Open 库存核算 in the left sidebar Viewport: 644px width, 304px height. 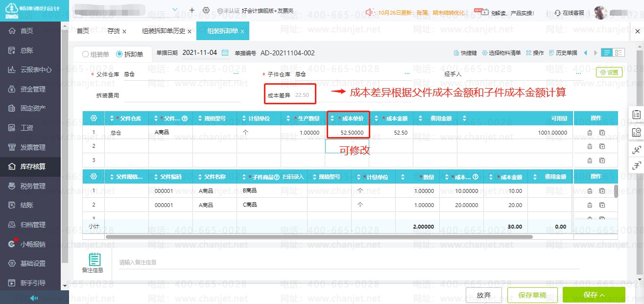click(33, 166)
